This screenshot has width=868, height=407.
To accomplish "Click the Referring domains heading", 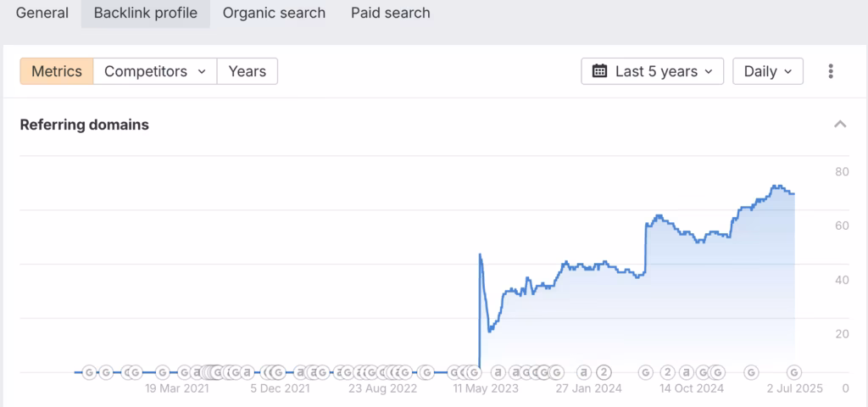I will tap(84, 125).
